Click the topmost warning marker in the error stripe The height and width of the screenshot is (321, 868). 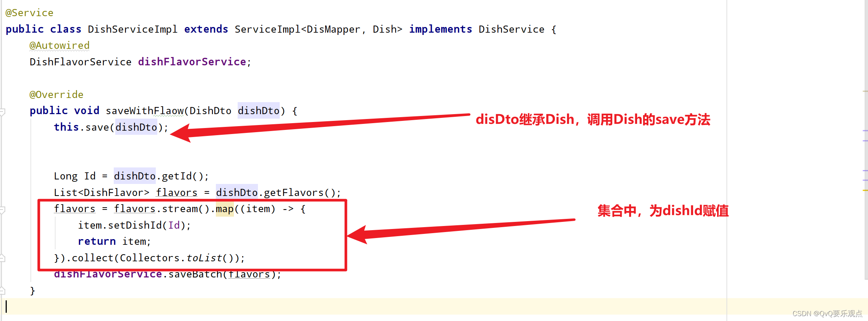865,91
